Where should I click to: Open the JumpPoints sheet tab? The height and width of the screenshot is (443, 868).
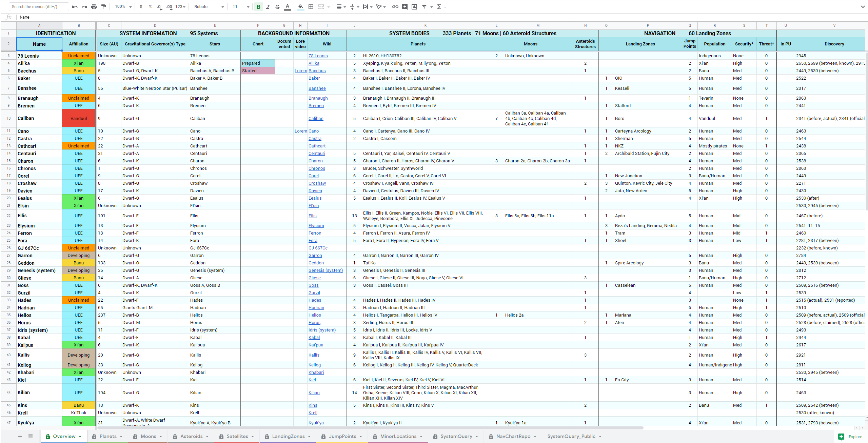342,436
